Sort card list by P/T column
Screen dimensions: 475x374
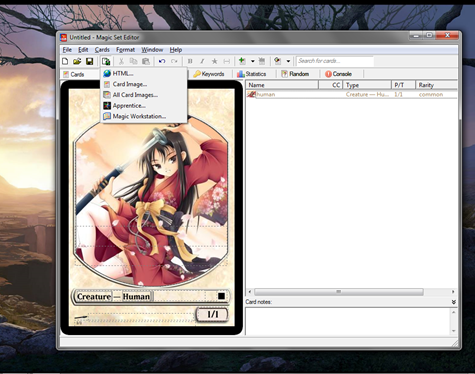pos(403,85)
